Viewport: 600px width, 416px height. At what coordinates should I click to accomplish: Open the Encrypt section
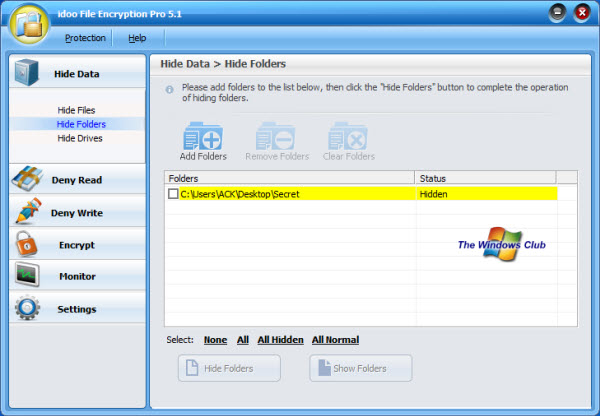(77, 245)
